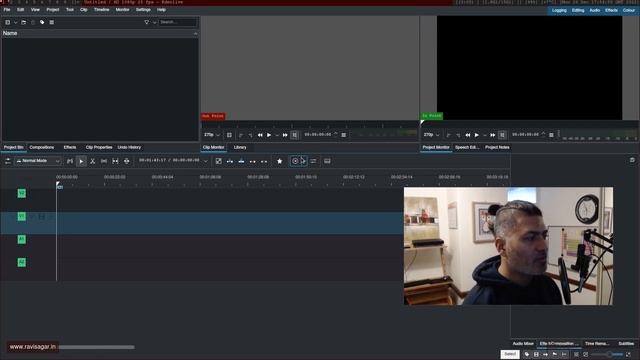Expand the filter options arrow next to funnel
The image size is (640, 360).
click(x=154, y=22)
